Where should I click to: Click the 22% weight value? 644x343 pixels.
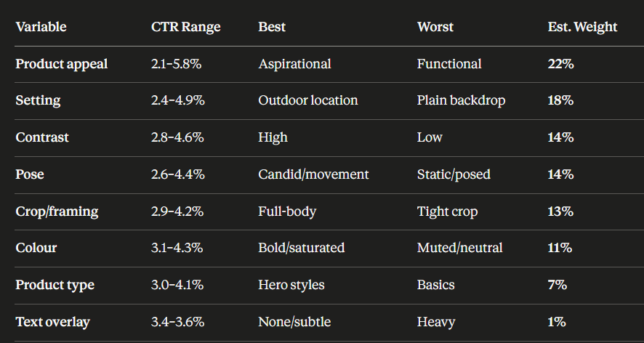(x=560, y=64)
